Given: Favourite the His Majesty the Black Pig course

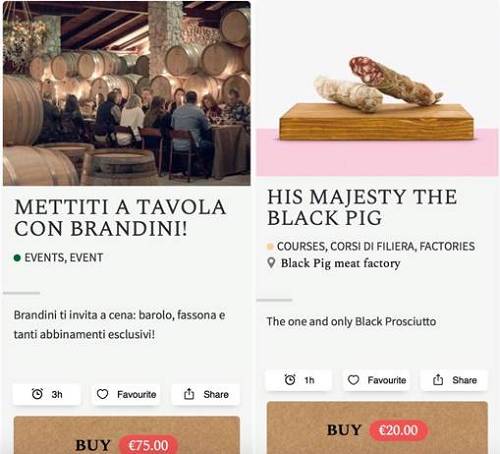Looking at the screenshot, I should pyautogui.click(x=377, y=380).
